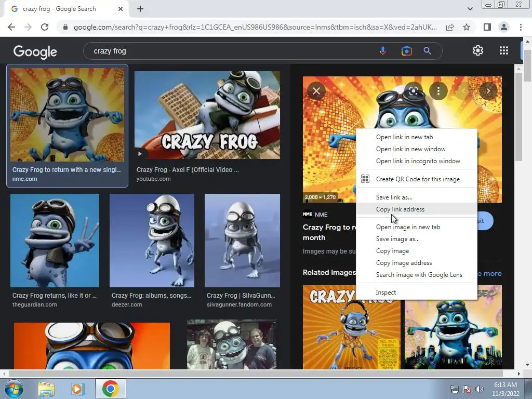Click the Google logo
This screenshot has width=532, height=399.
[x=35, y=51]
